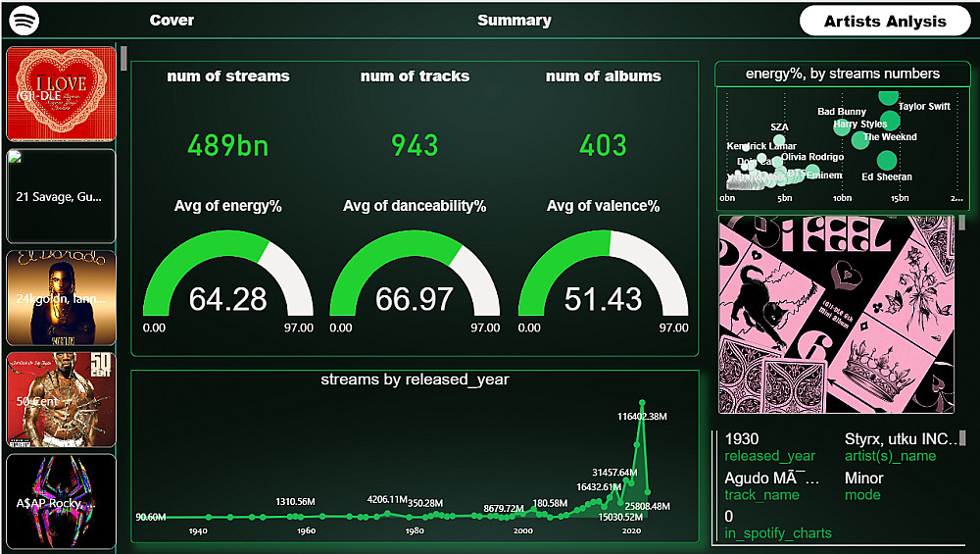The width and height of the screenshot is (980, 554).
Task: Click the Ed Sheeran scatter bubble
Action: tap(886, 161)
